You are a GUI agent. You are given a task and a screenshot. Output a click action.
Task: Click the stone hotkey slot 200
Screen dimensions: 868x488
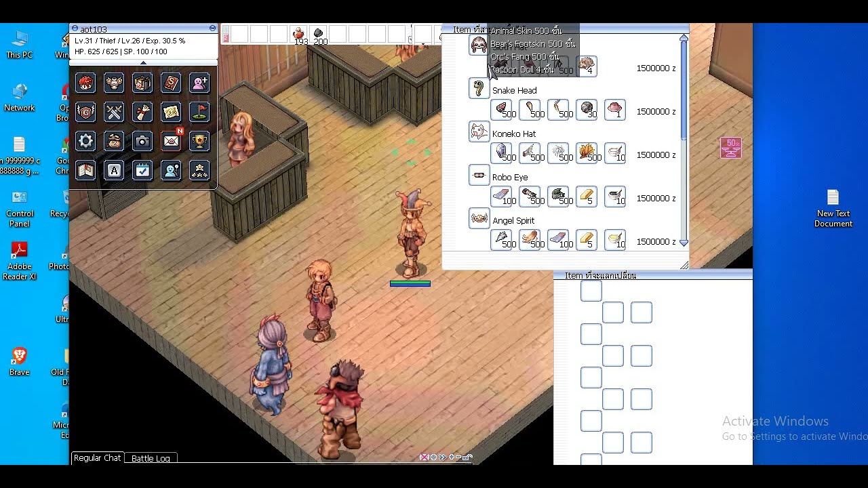tap(319, 35)
